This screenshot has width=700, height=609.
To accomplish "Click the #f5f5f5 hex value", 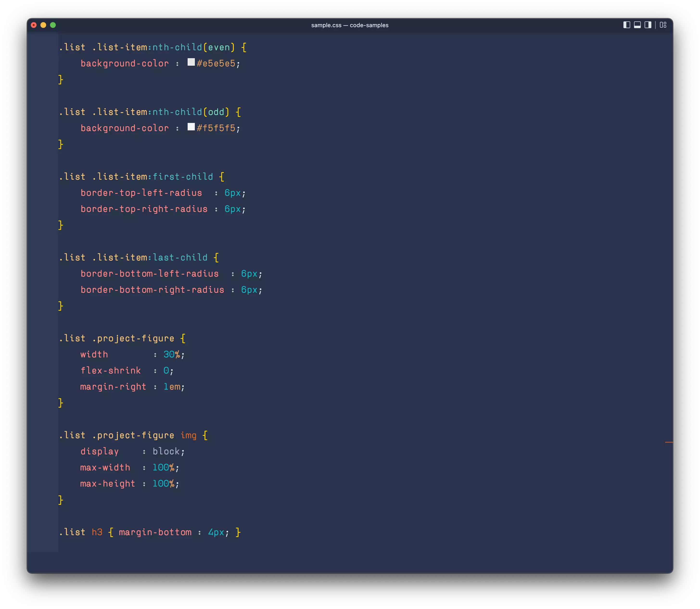I will (x=216, y=128).
